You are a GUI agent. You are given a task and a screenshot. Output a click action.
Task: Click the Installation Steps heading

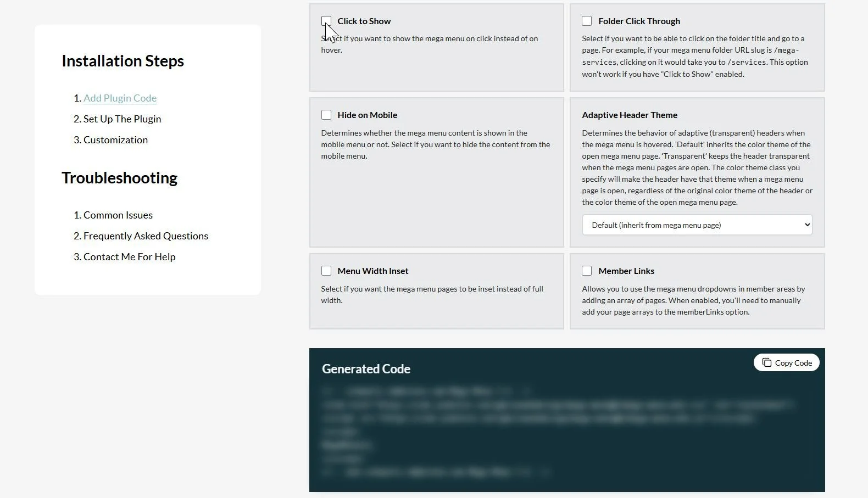point(123,61)
